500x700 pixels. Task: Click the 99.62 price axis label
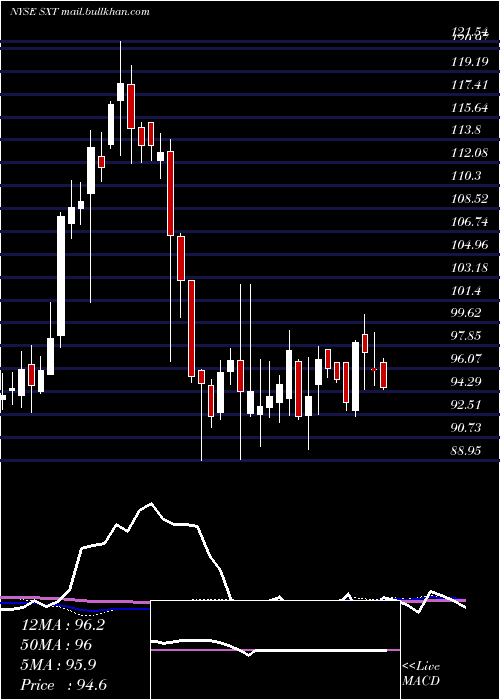(x=466, y=312)
